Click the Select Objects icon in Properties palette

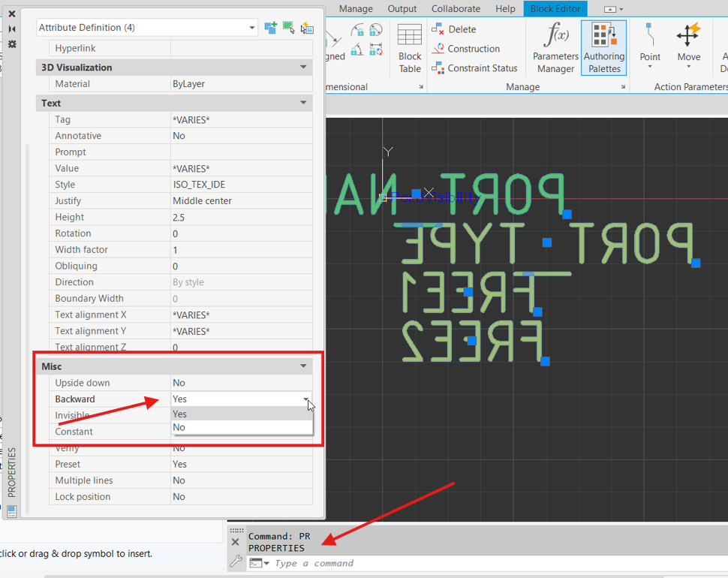pos(289,28)
